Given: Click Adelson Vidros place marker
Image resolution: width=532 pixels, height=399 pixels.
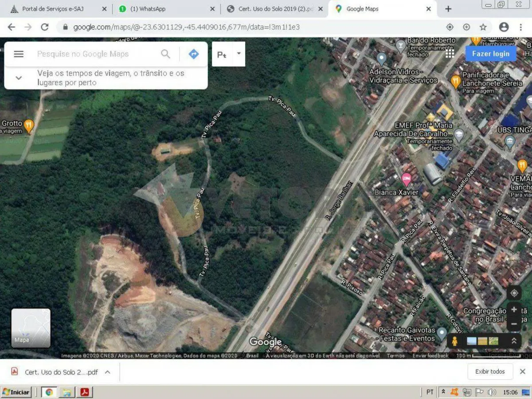Looking at the screenshot, I should pos(382,58).
